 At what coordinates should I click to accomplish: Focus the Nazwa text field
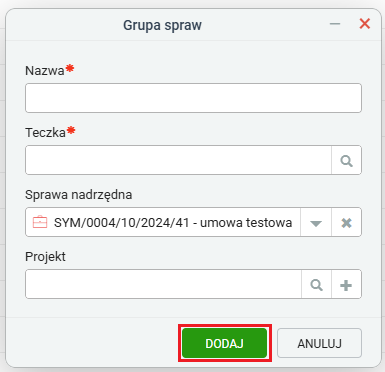point(193,98)
